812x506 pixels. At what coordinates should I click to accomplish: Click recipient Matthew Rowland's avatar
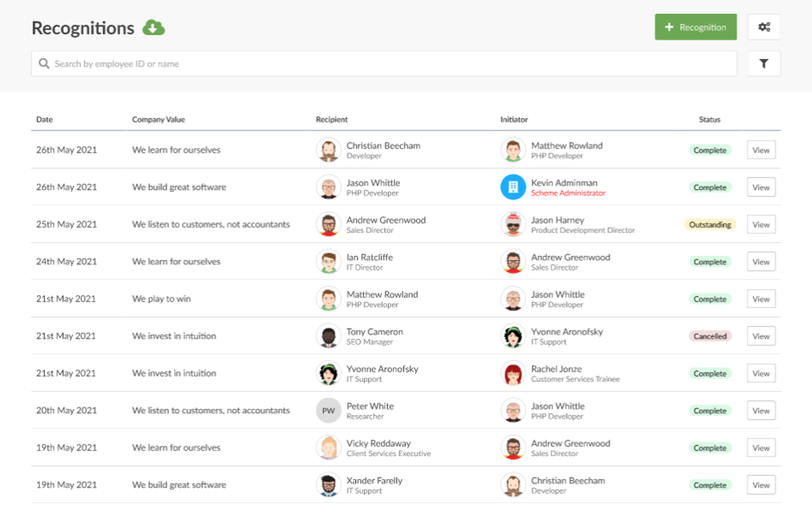328,299
